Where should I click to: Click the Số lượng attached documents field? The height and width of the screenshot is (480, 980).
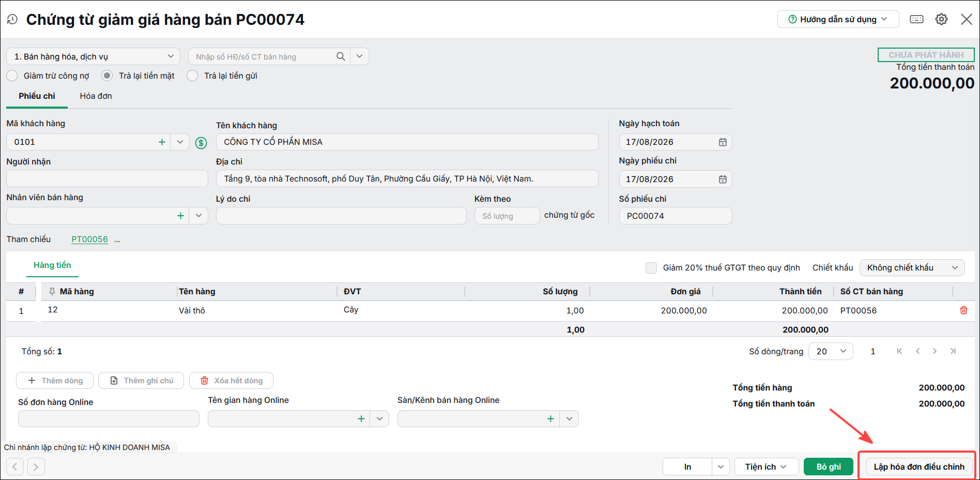pos(507,216)
